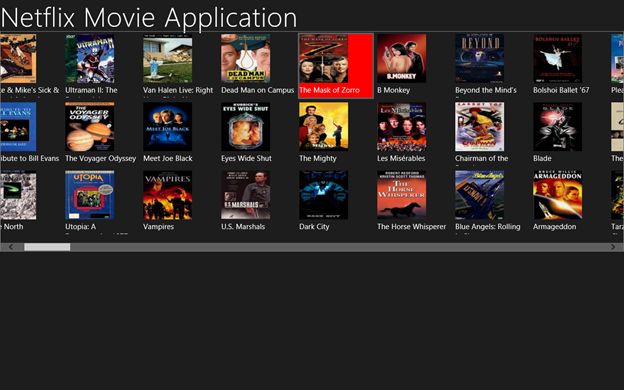The width and height of the screenshot is (624, 390).
Task: Click the 'Blade' title text
Action: [x=542, y=158]
